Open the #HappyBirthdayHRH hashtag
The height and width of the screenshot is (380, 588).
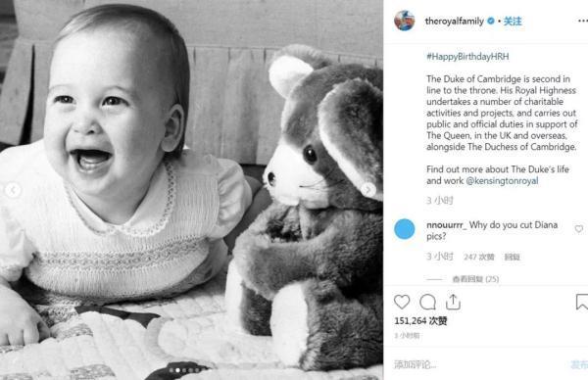tap(467, 57)
